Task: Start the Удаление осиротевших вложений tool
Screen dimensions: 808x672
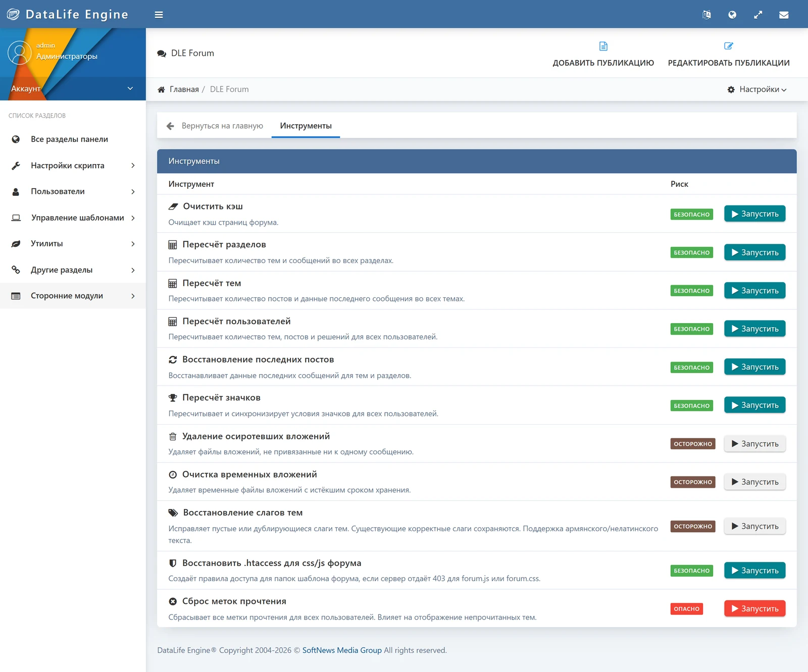Action: click(754, 444)
